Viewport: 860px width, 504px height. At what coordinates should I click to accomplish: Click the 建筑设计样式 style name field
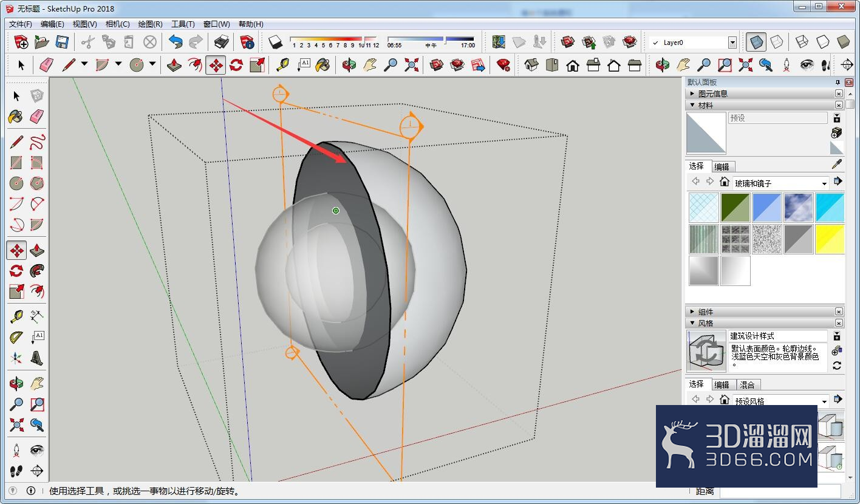[778, 336]
